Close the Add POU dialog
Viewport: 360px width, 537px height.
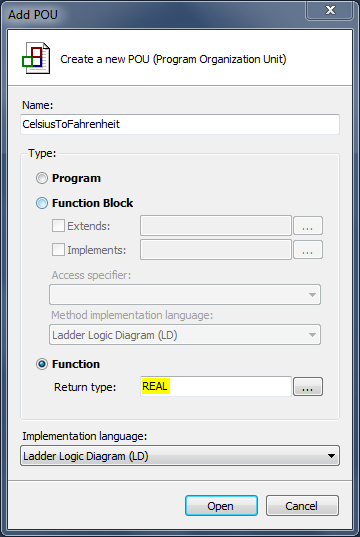click(x=330, y=10)
